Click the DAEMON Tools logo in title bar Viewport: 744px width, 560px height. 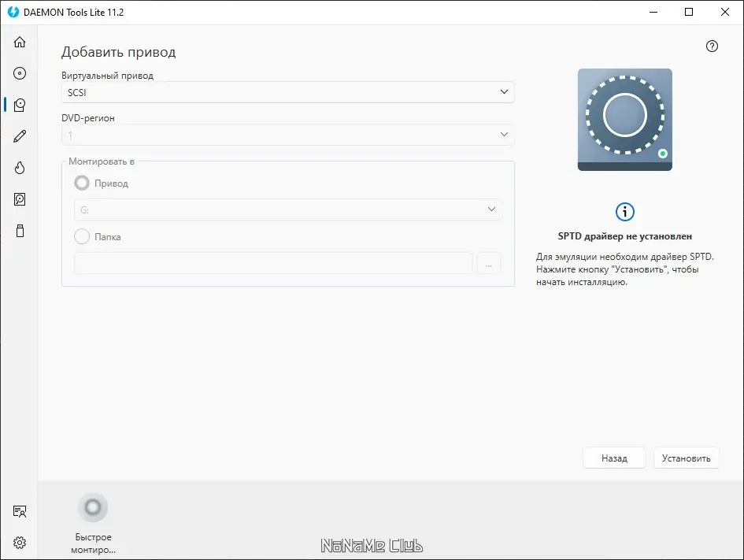(x=13, y=13)
